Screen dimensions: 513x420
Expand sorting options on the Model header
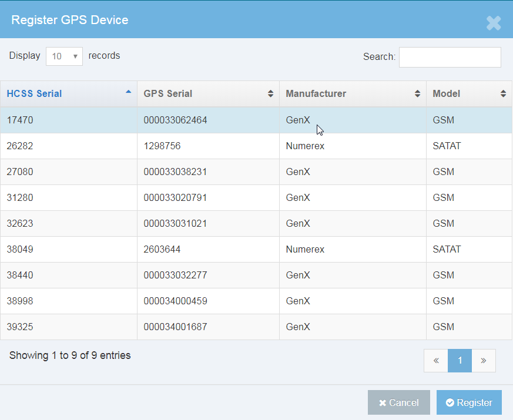tap(502, 93)
